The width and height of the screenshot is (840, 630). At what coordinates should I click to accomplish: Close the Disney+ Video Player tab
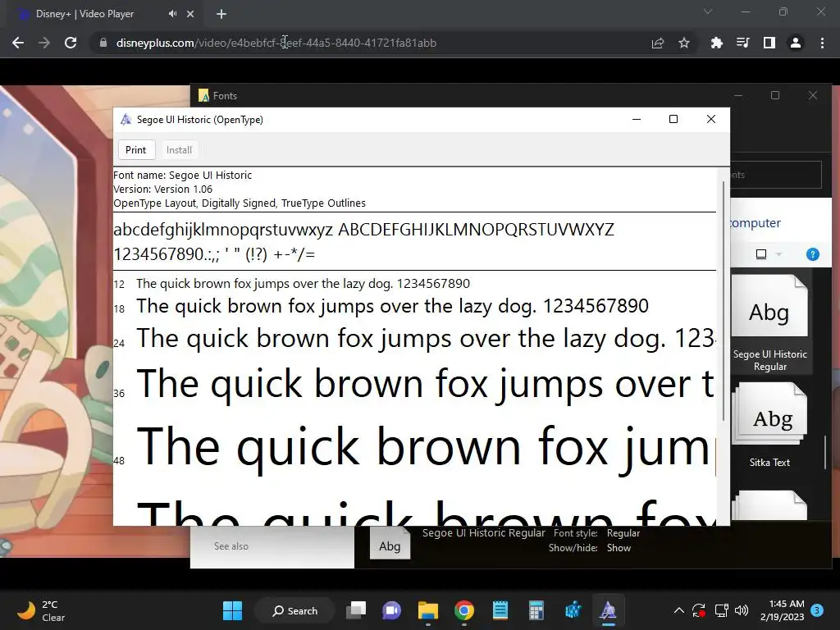pos(190,14)
